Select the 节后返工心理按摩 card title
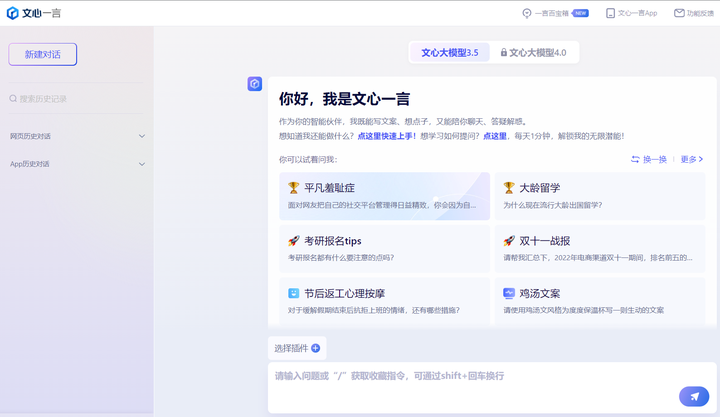 344,293
